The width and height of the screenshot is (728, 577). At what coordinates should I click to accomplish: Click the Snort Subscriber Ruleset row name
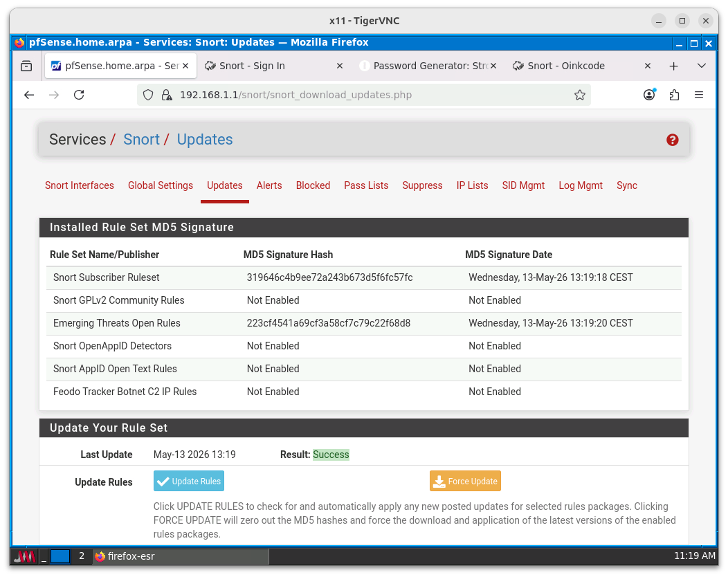(x=107, y=277)
